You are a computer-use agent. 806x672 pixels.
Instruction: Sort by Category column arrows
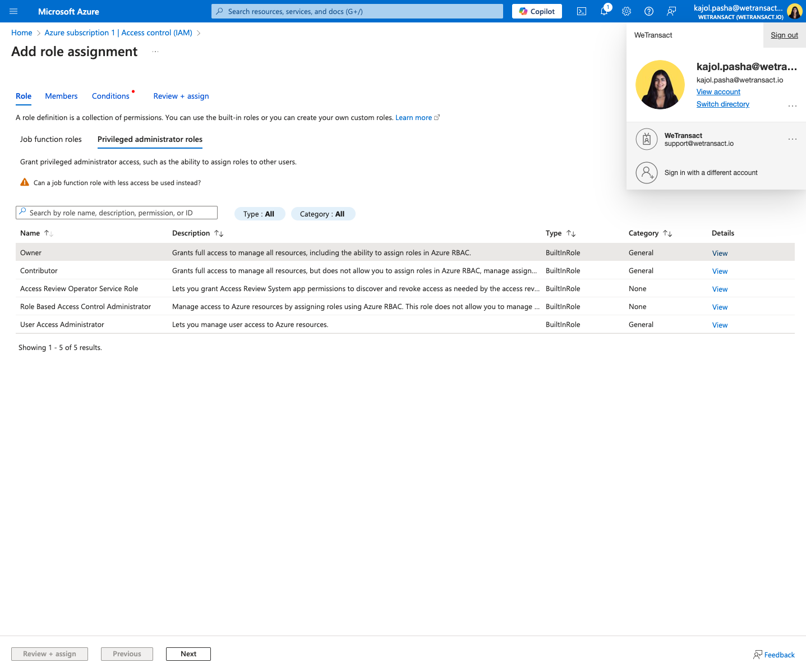point(667,233)
